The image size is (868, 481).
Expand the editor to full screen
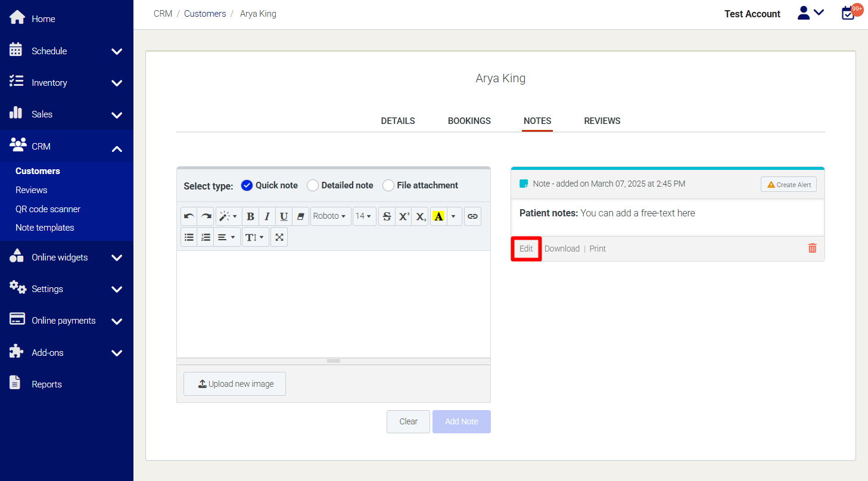click(x=279, y=237)
